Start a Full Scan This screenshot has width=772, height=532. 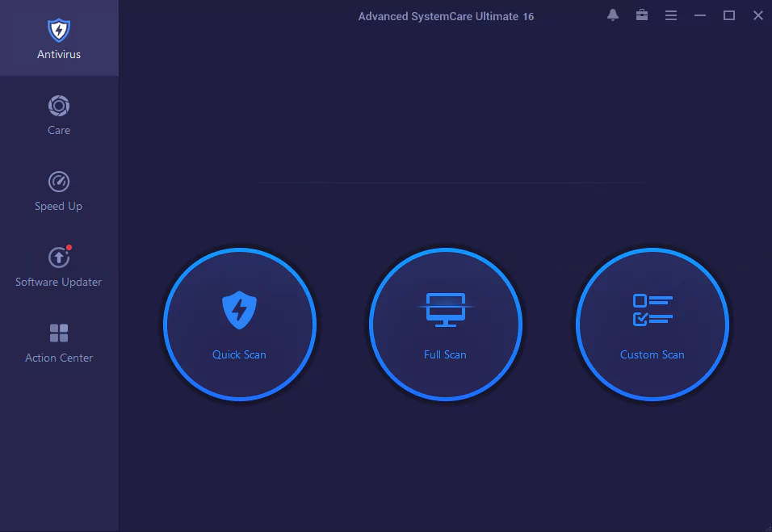coord(445,325)
